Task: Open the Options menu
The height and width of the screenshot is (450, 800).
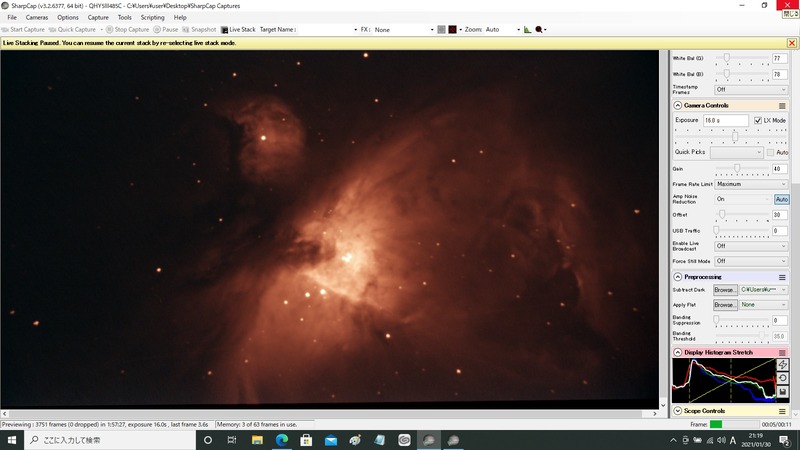Action: point(68,17)
